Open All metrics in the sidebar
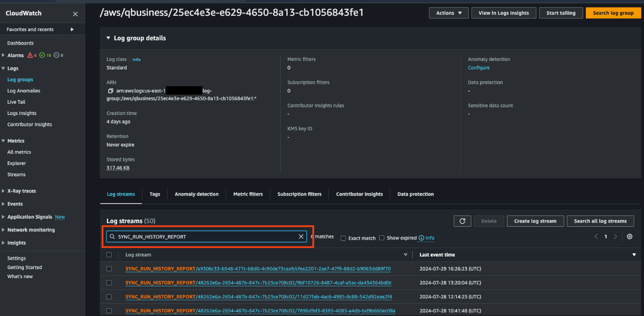Viewport: 644px width, 316px height. [19, 152]
